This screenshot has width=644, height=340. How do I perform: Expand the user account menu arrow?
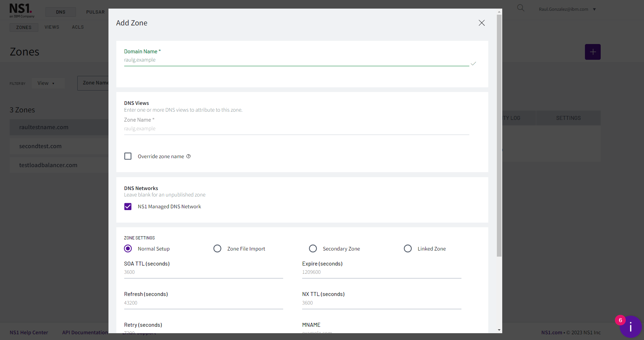[594, 9]
